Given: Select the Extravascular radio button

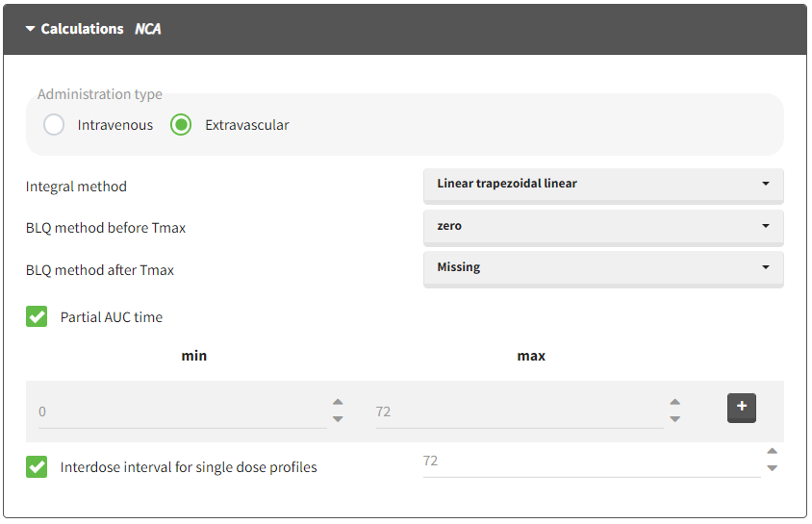Looking at the screenshot, I should [181, 125].
